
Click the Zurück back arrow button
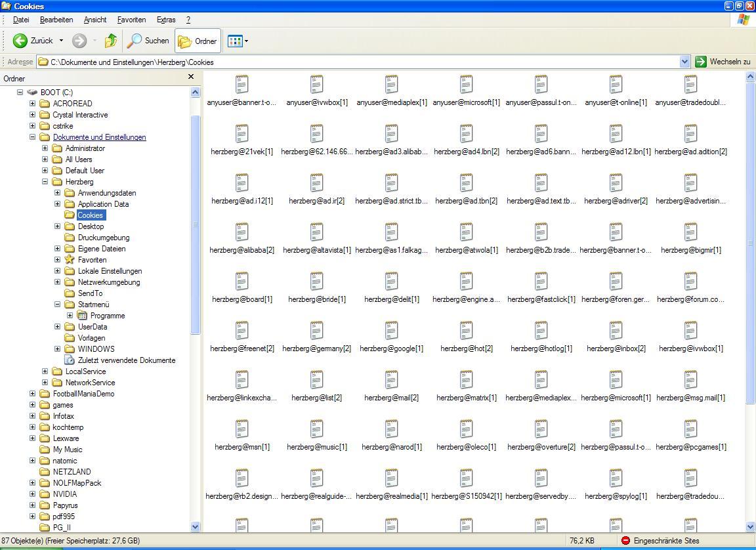click(x=20, y=41)
